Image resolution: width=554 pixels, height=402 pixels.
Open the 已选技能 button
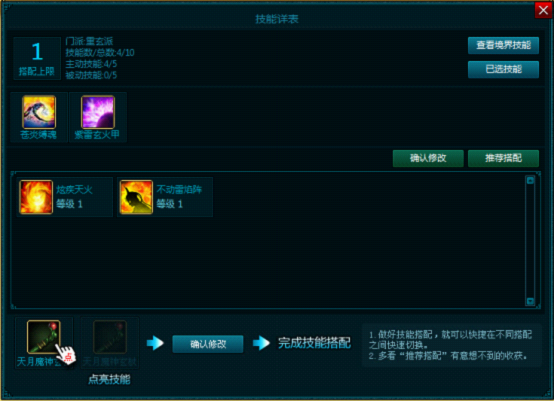coord(503,69)
